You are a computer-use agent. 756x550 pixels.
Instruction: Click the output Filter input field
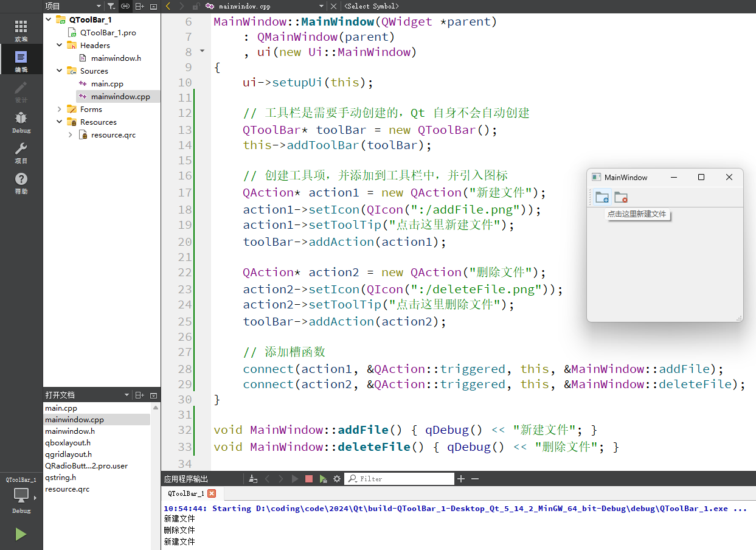[x=400, y=479]
